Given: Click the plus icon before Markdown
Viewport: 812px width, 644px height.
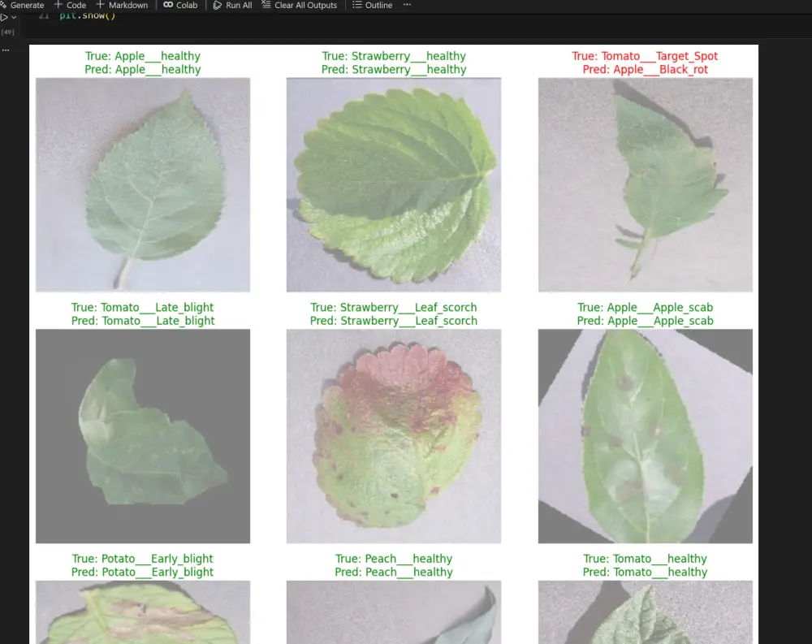Looking at the screenshot, I should coord(101,5).
